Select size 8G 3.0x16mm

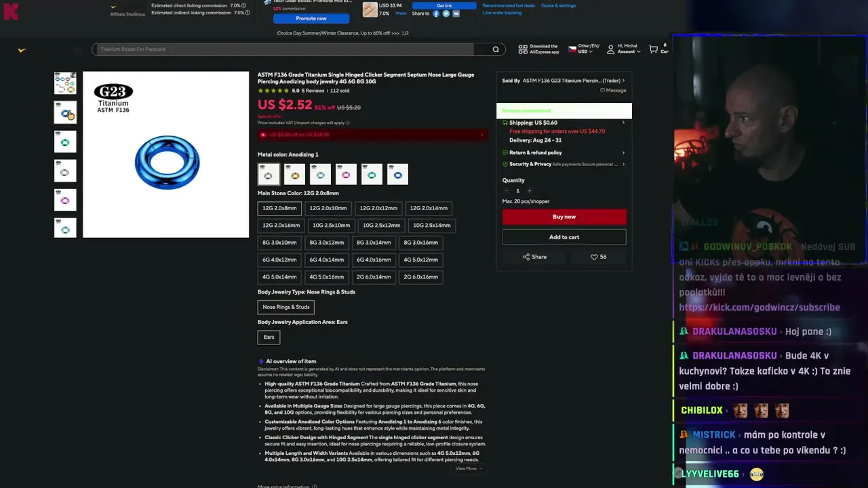click(420, 242)
